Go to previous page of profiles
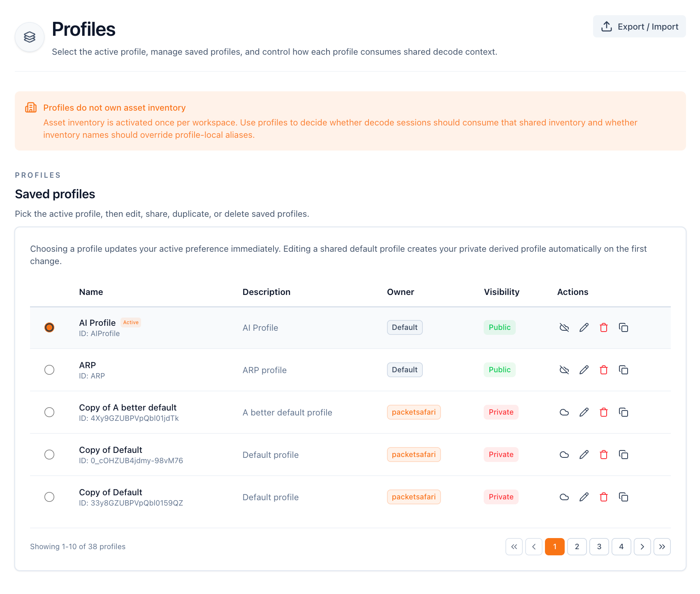The height and width of the screenshot is (594, 700). [x=534, y=547]
